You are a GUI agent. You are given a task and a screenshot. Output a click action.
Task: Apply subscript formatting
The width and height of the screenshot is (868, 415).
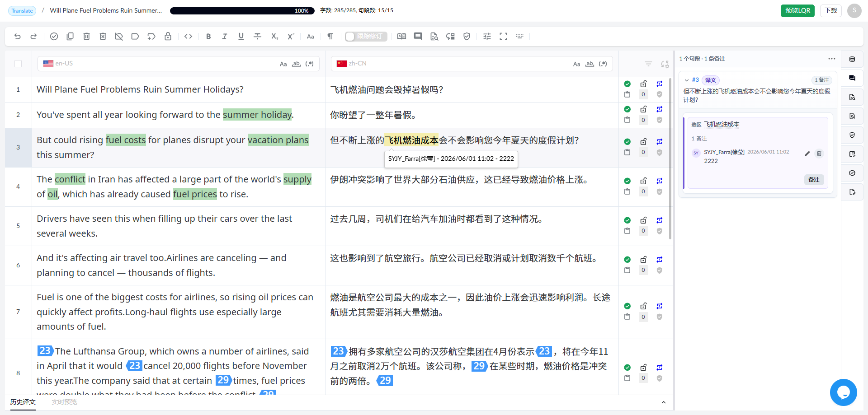pos(274,37)
